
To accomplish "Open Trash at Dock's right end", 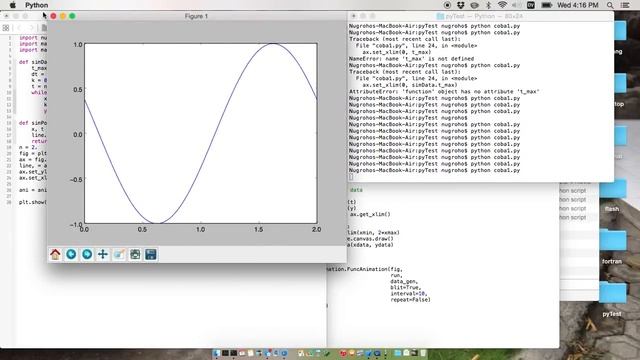I will coord(423,353).
